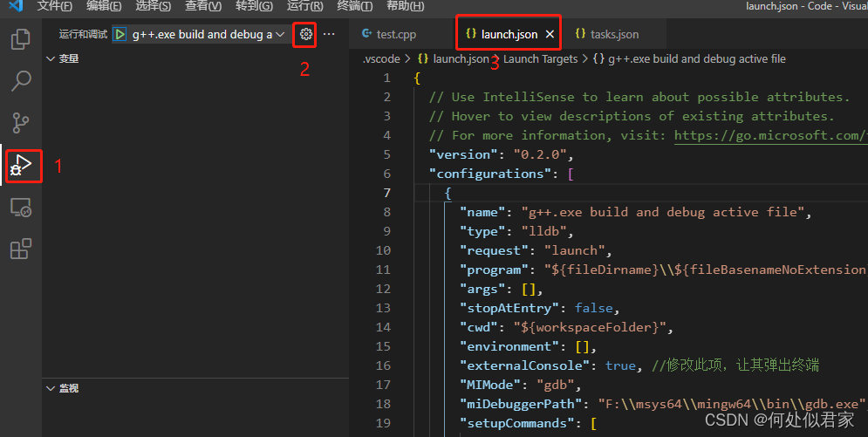Click the miDebuggerPath gdb.exe value
The width and height of the screenshot is (868, 437).
tap(731, 404)
